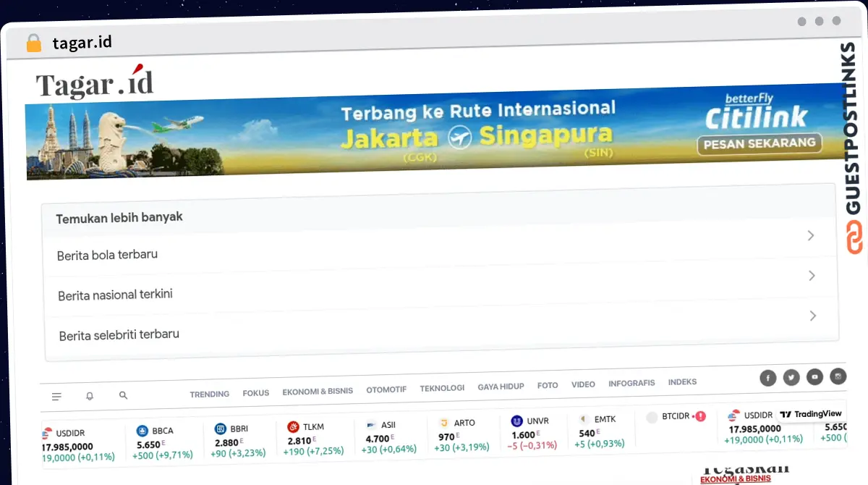
Task: Open the OTOMOTIF menu item
Action: click(386, 389)
